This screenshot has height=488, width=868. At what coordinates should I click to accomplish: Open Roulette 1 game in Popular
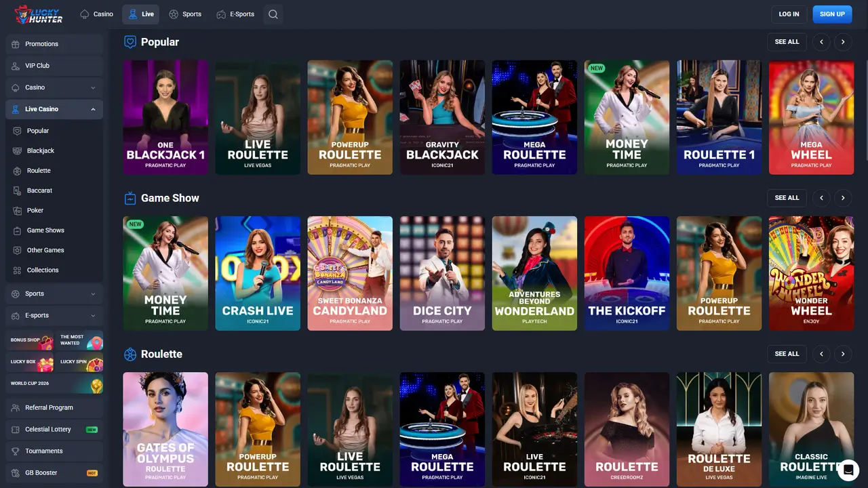tap(719, 117)
